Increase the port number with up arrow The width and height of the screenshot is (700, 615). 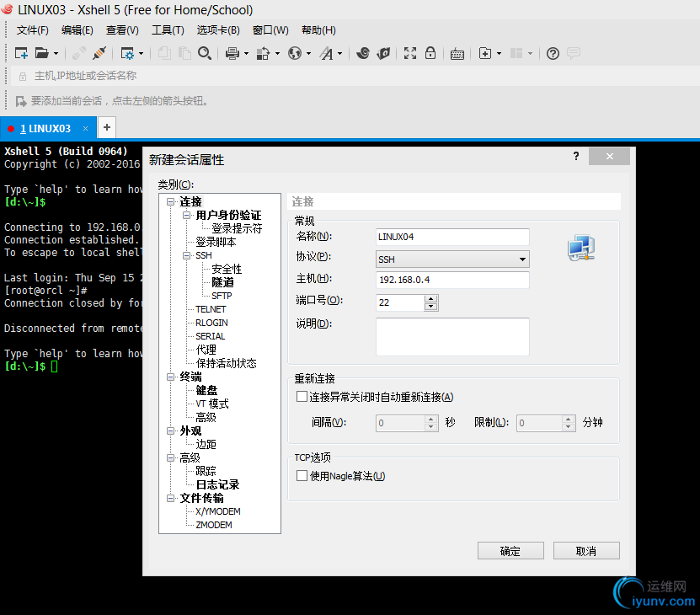tap(430, 299)
